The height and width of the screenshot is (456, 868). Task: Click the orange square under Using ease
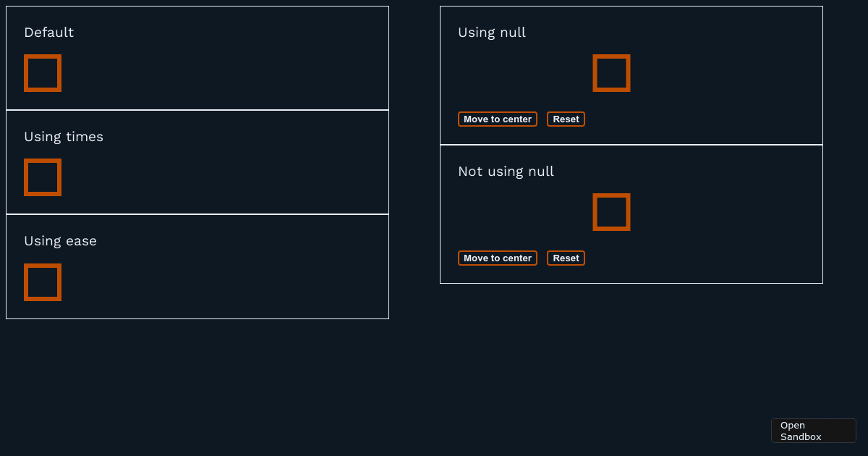[x=43, y=282]
